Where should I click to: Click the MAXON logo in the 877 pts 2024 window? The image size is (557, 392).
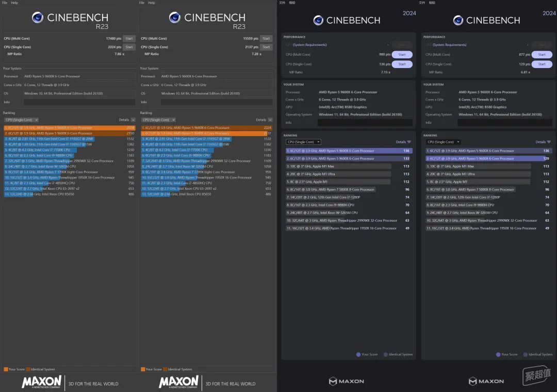(486, 381)
